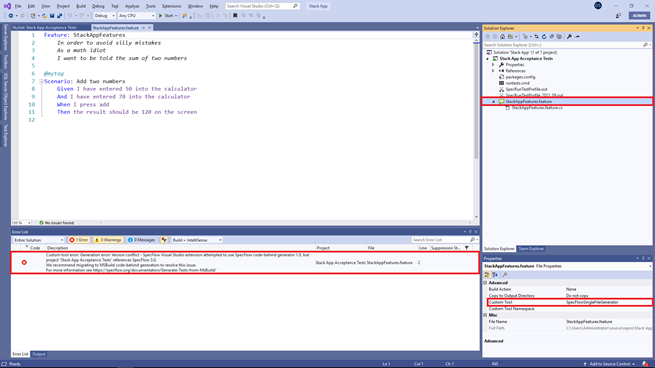
Task: Click the Undo toolbar icon
Action: tap(70, 16)
